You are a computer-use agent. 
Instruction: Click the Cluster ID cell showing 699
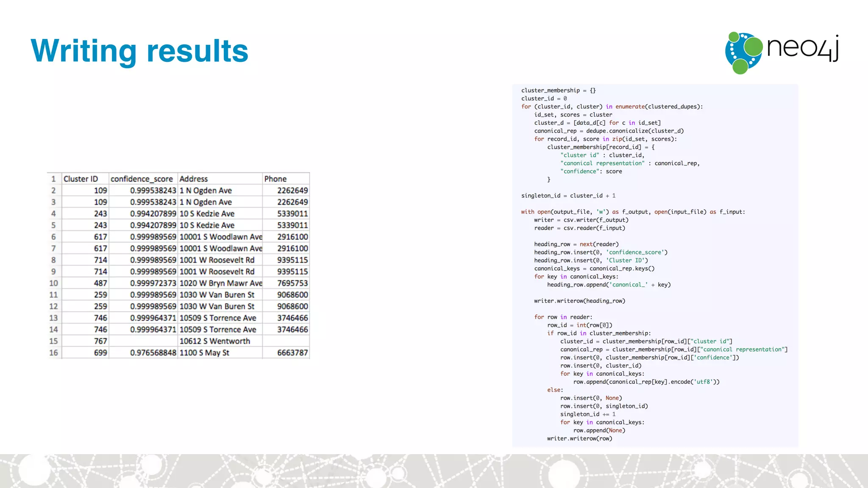(x=85, y=352)
